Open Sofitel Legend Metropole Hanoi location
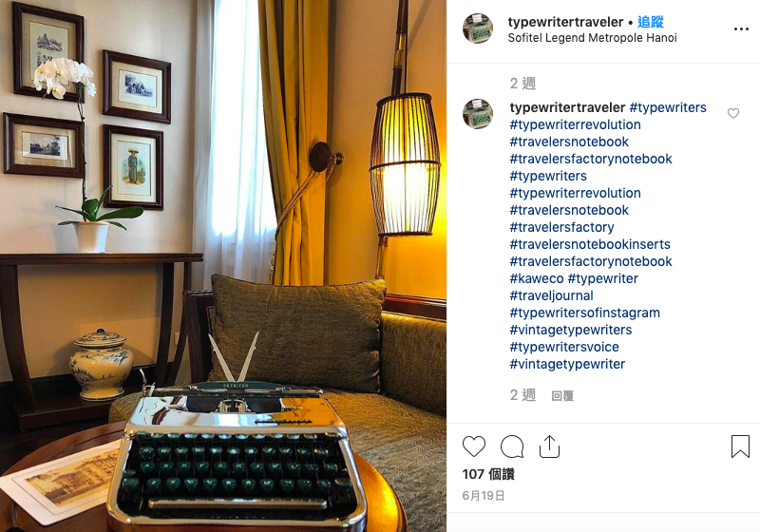 pyautogui.click(x=592, y=38)
